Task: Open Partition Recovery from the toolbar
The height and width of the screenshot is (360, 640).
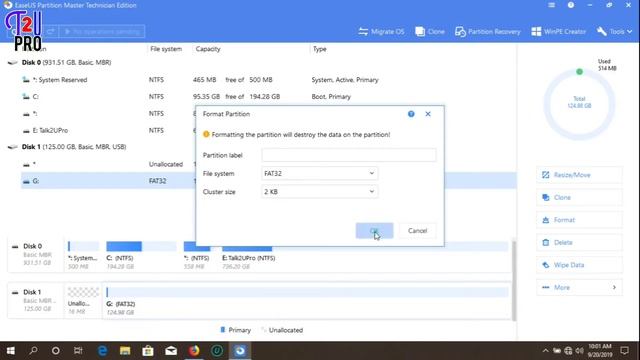Action: click(x=488, y=31)
